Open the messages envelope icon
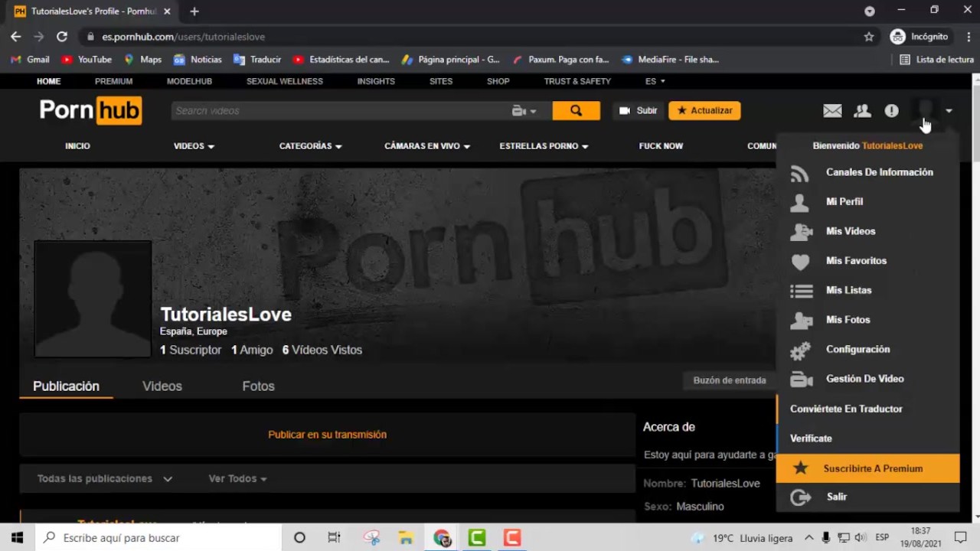 (832, 111)
